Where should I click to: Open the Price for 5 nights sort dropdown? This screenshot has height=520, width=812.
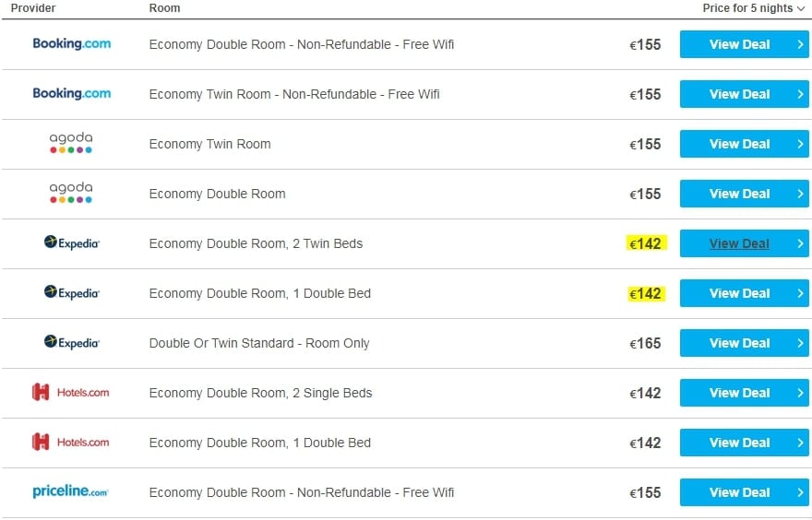pyautogui.click(x=754, y=8)
